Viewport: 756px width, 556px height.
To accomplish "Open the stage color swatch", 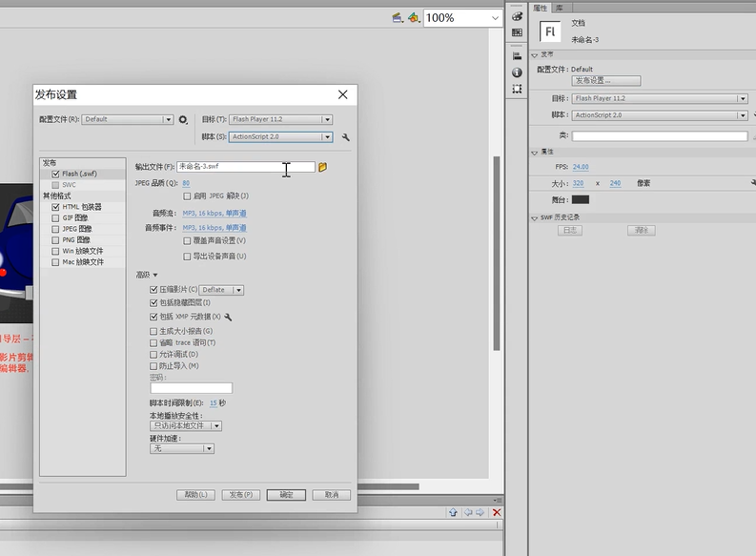I will [581, 199].
